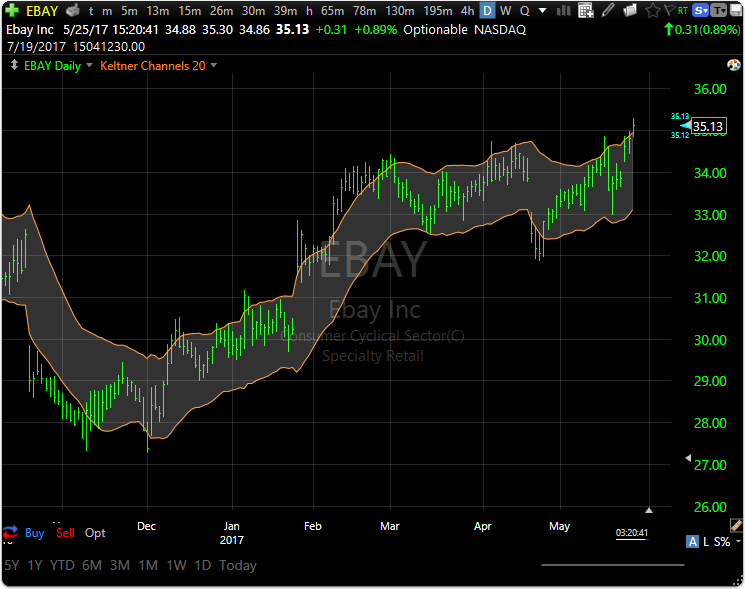Click the notes icon in toolbar
The image size is (745, 589).
pos(630,10)
